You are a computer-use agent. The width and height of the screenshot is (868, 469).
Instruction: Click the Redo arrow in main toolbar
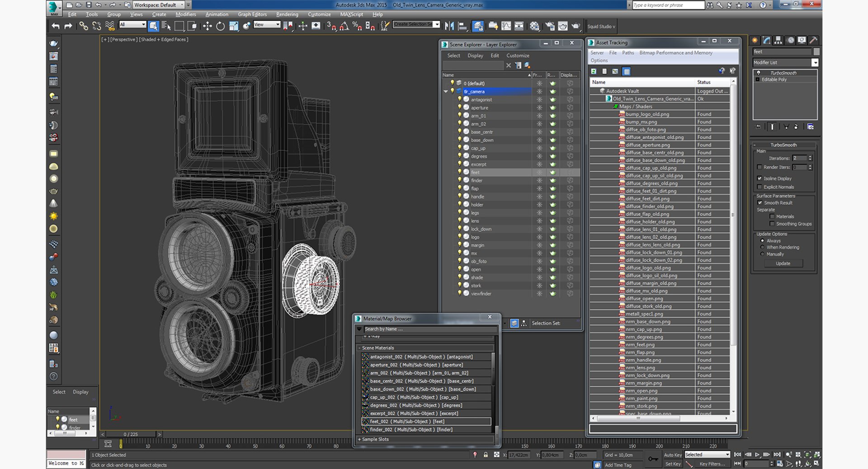tap(68, 26)
